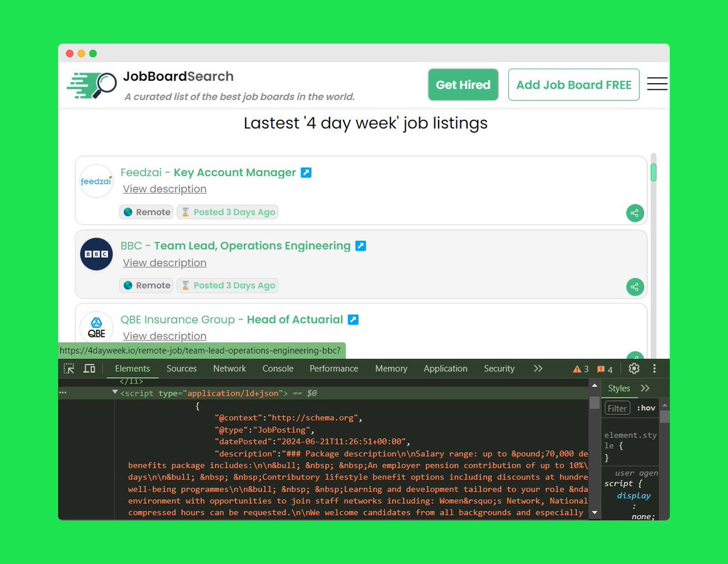Open the Security tab
This screenshot has height=564, width=728.
coord(499,369)
